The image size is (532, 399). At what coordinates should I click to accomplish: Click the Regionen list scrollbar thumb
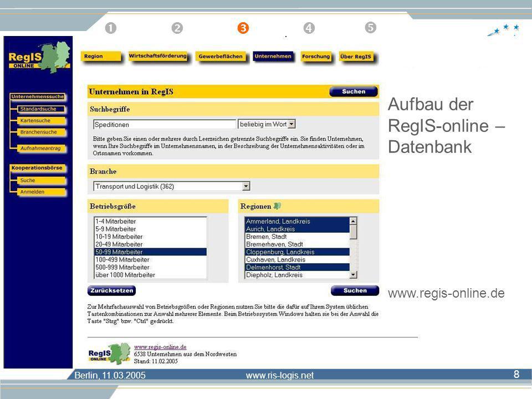point(353,232)
